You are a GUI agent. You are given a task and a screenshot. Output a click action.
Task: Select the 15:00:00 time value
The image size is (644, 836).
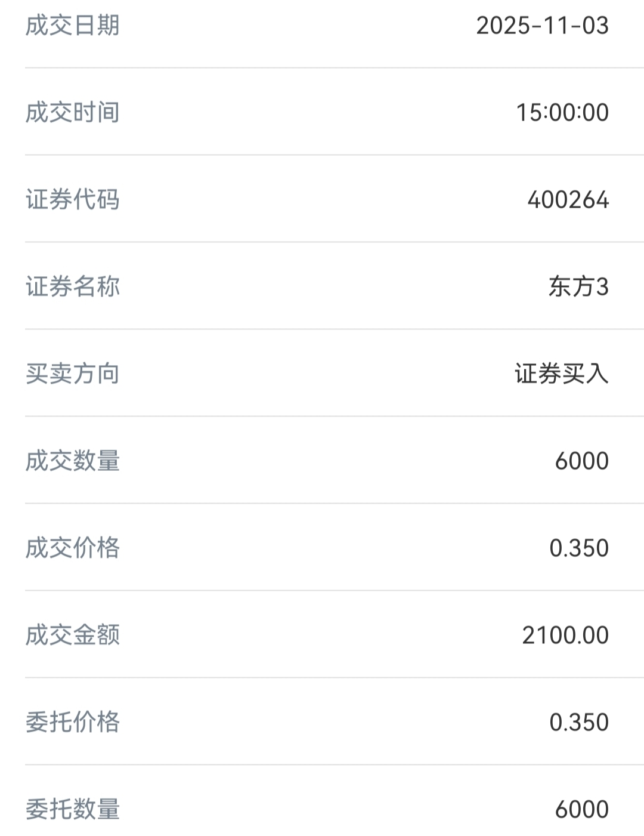pyautogui.click(x=562, y=113)
